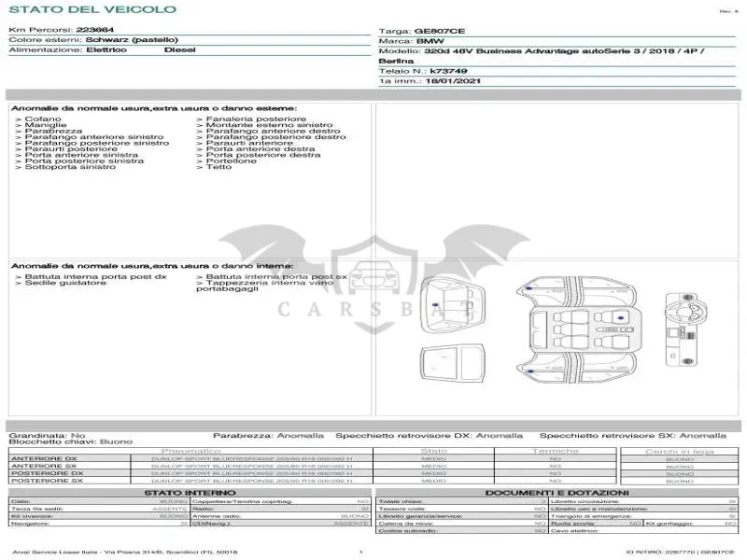Screen dimensions: 747x560
Task: Click the 'Totale chiavi:' row label
Action: pos(401,501)
